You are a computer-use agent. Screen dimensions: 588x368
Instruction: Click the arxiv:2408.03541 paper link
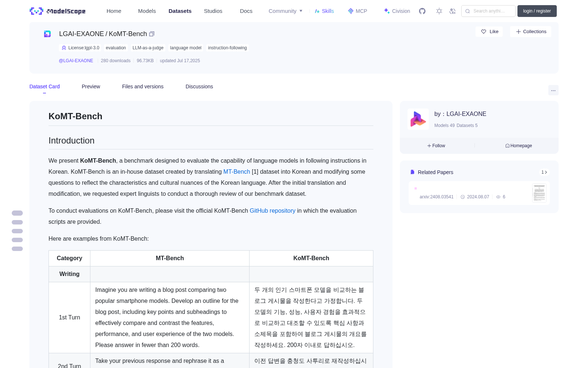[x=437, y=197]
